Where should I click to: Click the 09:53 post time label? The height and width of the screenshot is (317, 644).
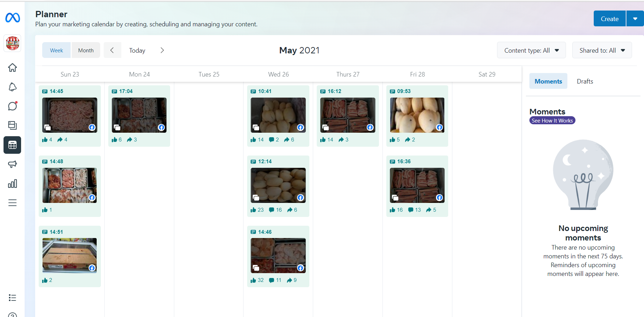(x=404, y=91)
